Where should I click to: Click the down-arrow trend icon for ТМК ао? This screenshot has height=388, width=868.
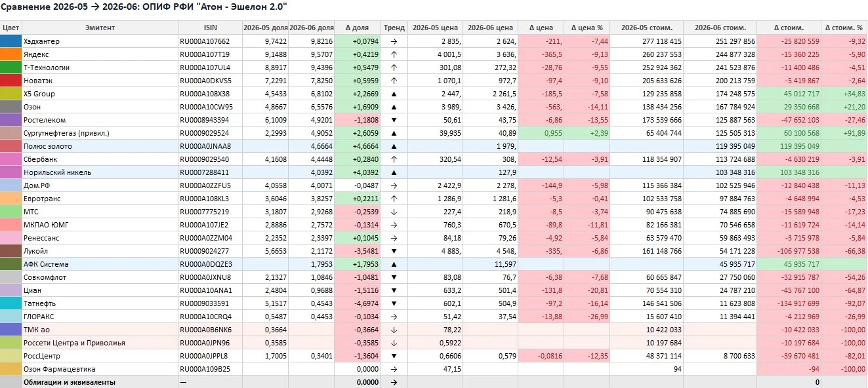[394, 330]
